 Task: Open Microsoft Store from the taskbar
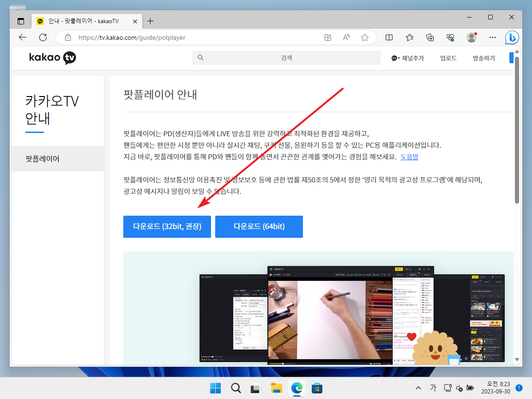click(x=317, y=388)
